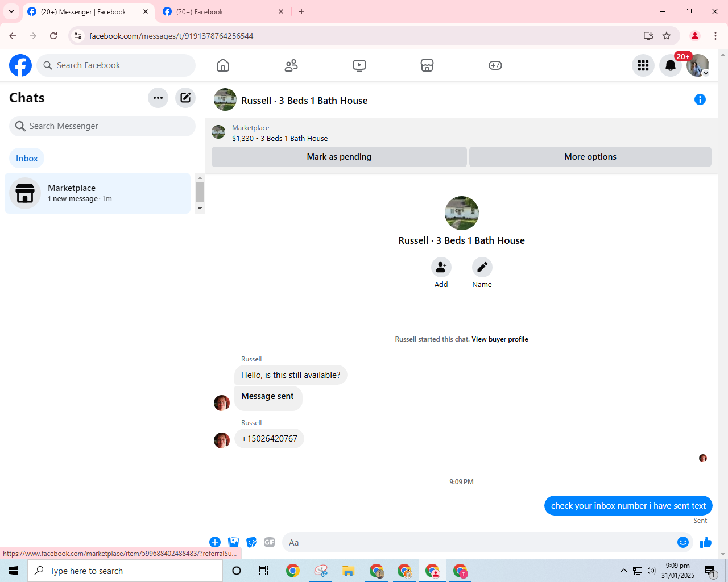The height and width of the screenshot is (582, 728).
Task: Open the listing header Russell 3 Beds
Action: click(x=304, y=101)
